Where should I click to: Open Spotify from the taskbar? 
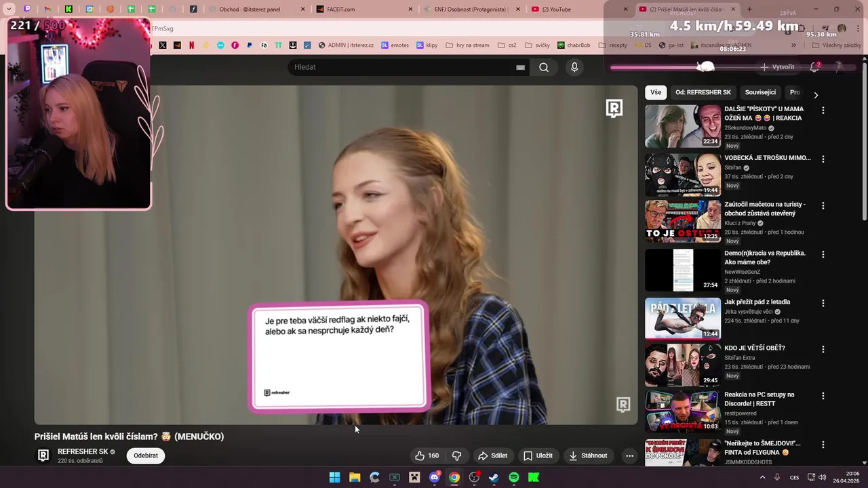tap(514, 477)
